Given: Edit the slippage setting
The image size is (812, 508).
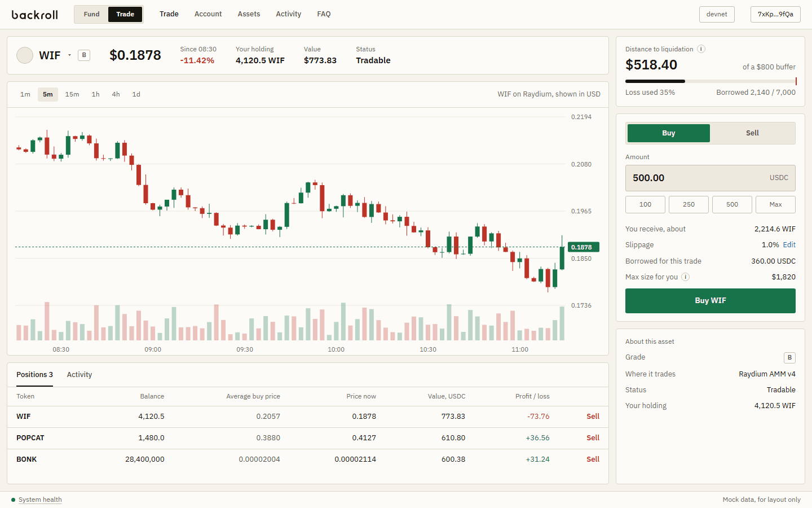Looking at the screenshot, I should coord(789,245).
